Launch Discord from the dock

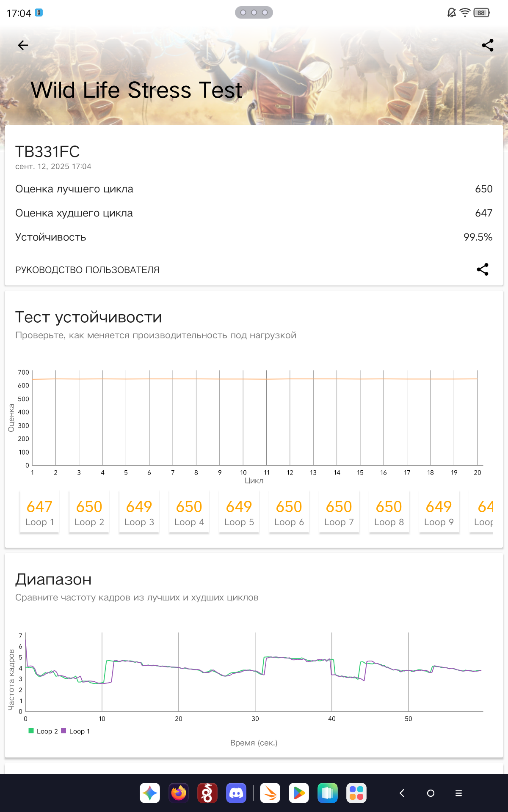pyautogui.click(x=236, y=793)
